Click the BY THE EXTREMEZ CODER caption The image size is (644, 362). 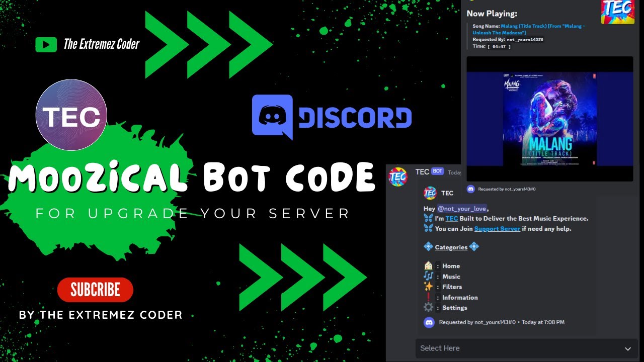click(101, 315)
